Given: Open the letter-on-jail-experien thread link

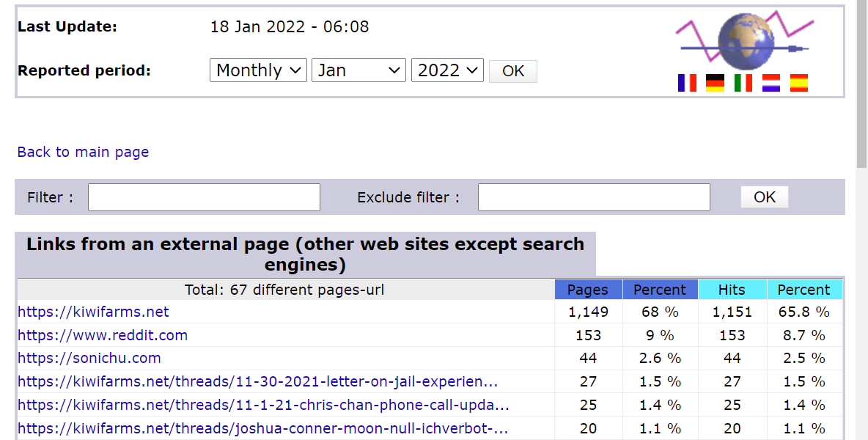Looking at the screenshot, I should click(x=258, y=382).
